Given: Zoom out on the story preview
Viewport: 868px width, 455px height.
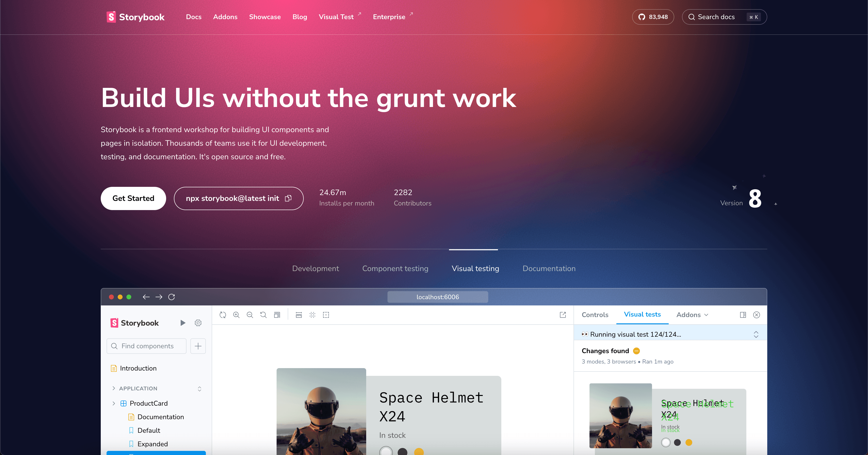Looking at the screenshot, I should 250,315.
